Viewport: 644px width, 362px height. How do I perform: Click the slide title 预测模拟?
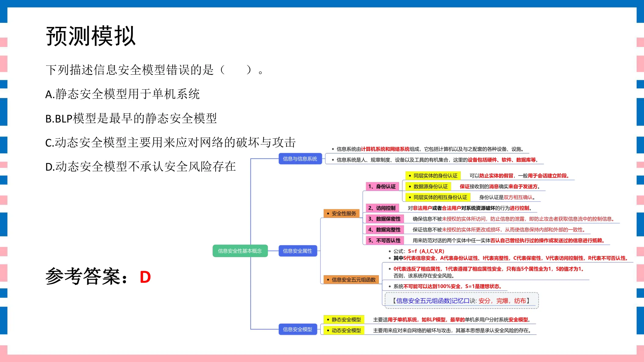(x=91, y=36)
